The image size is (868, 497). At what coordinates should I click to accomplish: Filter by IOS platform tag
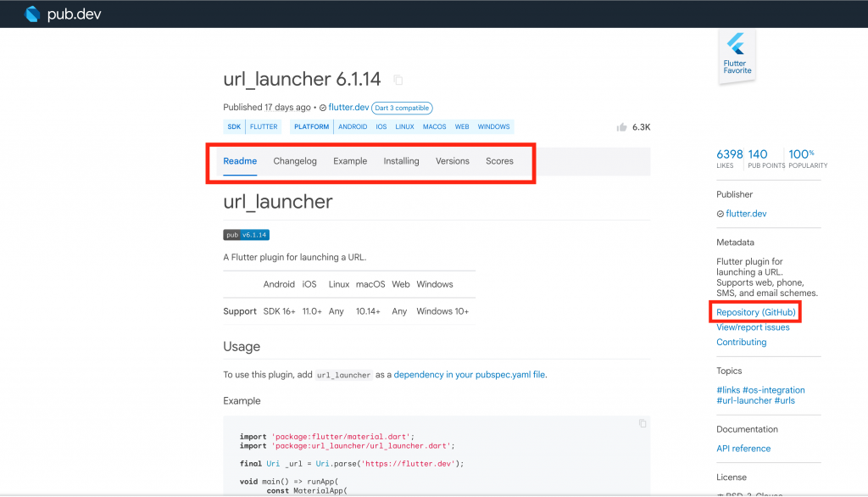pyautogui.click(x=381, y=127)
